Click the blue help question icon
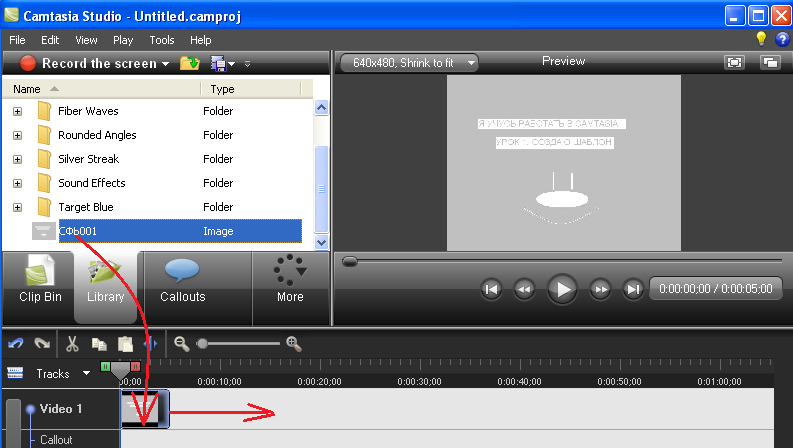Viewport: 793px width, 448px height. tap(782, 39)
